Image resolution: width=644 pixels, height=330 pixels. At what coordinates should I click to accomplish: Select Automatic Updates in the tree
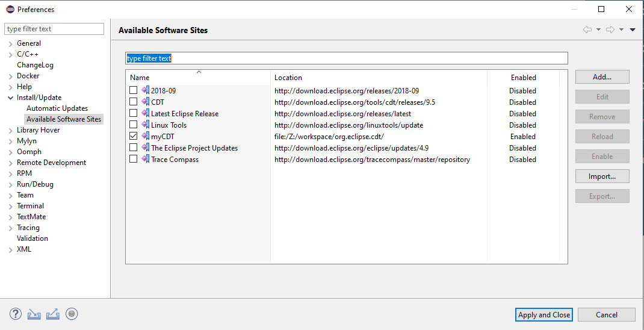tap(57, 108)
